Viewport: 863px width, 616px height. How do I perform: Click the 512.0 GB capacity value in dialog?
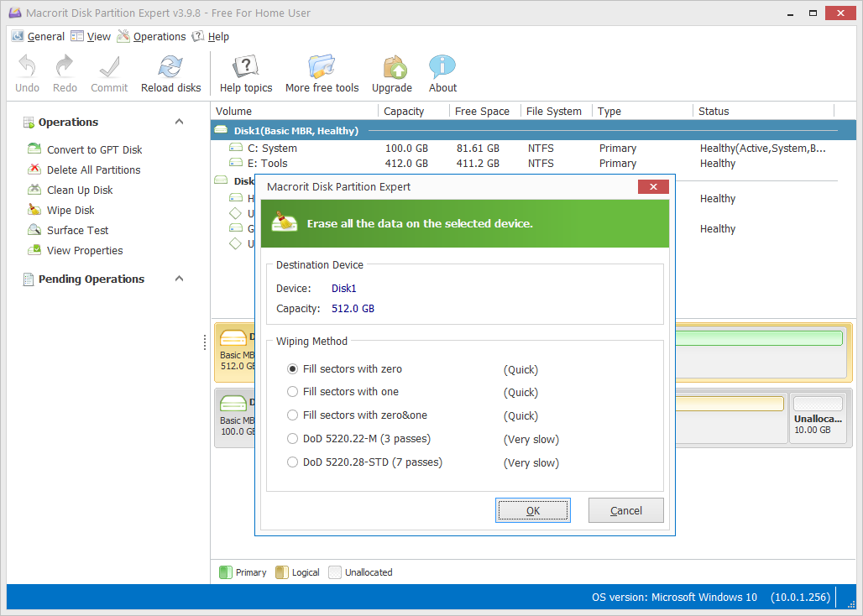click(x=353, y=309)
